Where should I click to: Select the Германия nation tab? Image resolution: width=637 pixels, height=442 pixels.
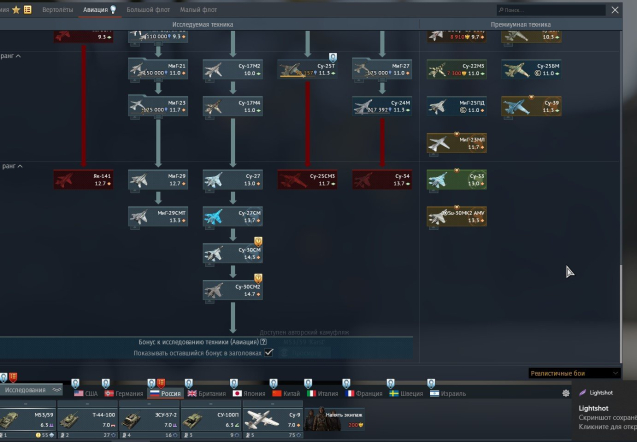point(124,393)
